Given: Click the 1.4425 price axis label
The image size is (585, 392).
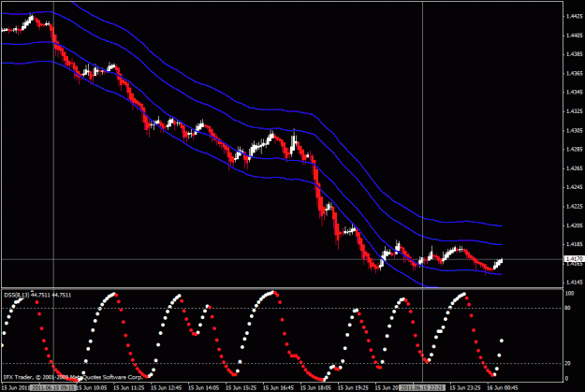Looking at the screenshot, I should (574, 16).
